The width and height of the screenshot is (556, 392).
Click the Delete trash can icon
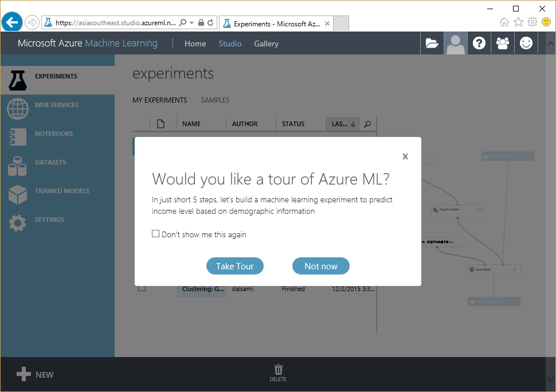(x=279, y=369)
